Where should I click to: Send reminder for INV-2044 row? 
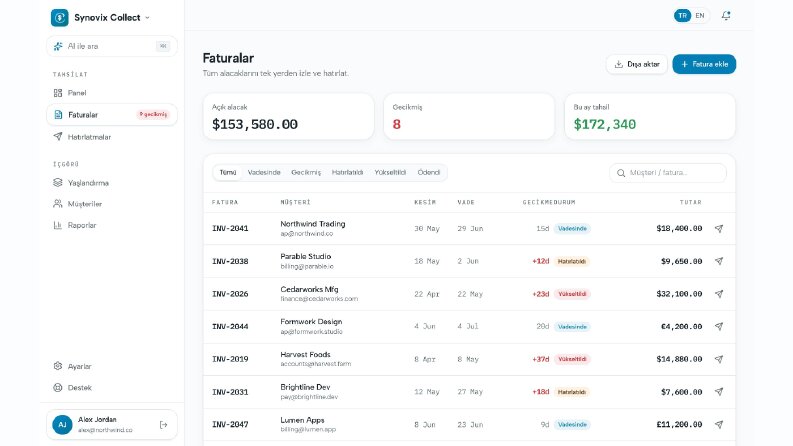(x=719, y=327)
